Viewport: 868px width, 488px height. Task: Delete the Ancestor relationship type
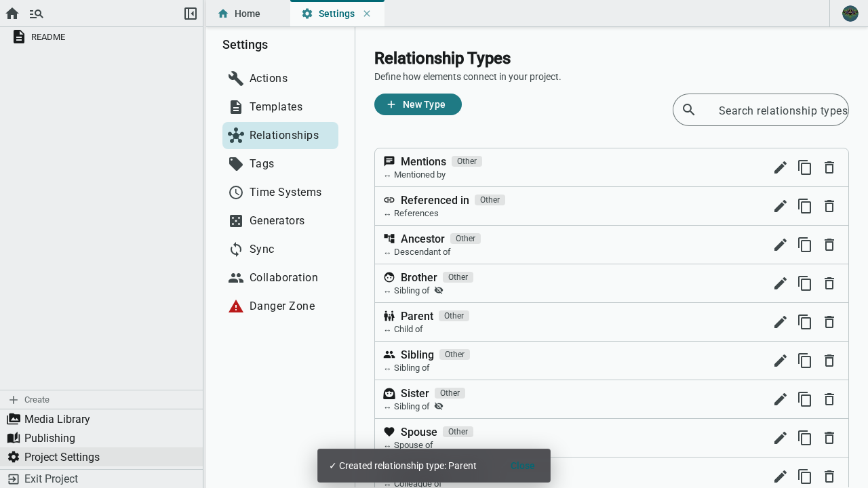coord(829,245)
